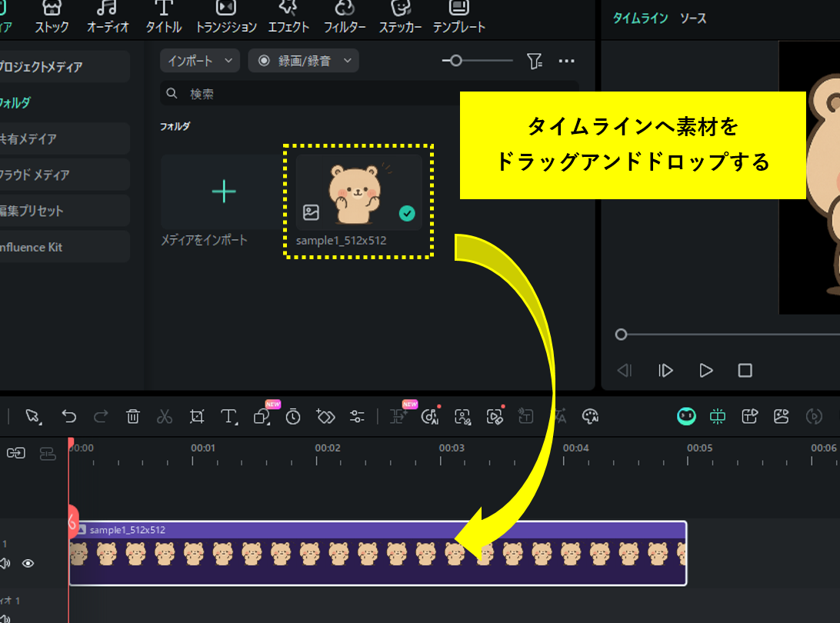Switch to the ソース tab
The image size is (840, 623).
click(x=693, y=18)
